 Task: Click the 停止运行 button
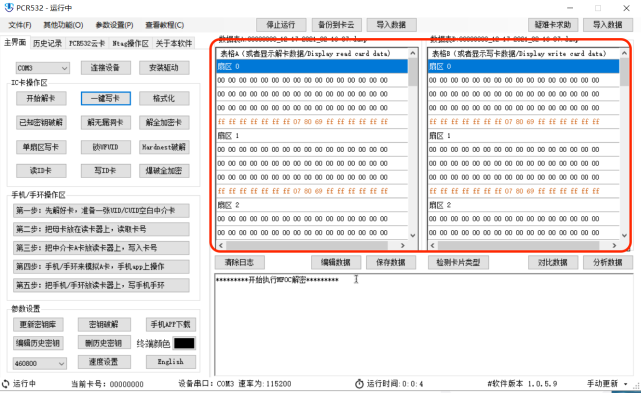(281, 25)
